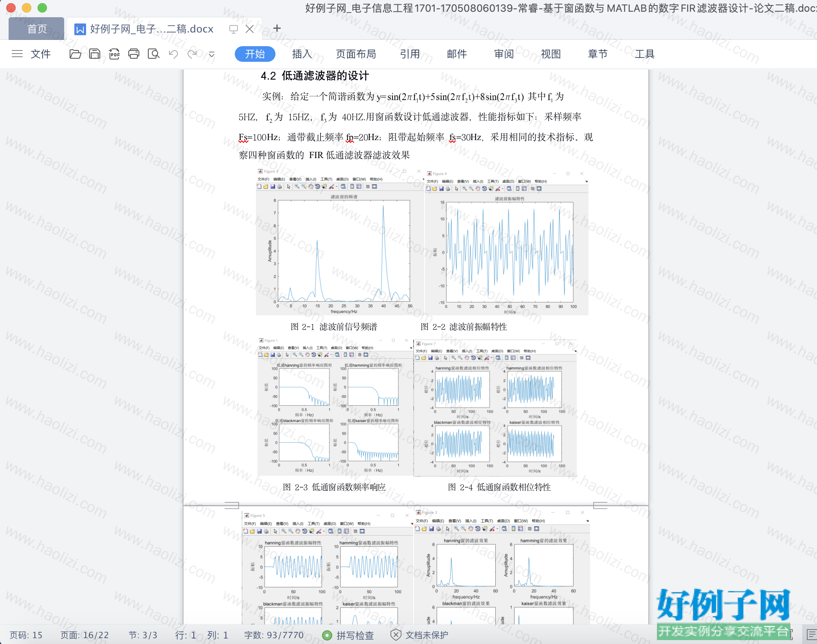Click caption 图 2-4 低通窗函数相位特性
The height and width of the screenshot is (644, 817).
click(x=499, y=487)
